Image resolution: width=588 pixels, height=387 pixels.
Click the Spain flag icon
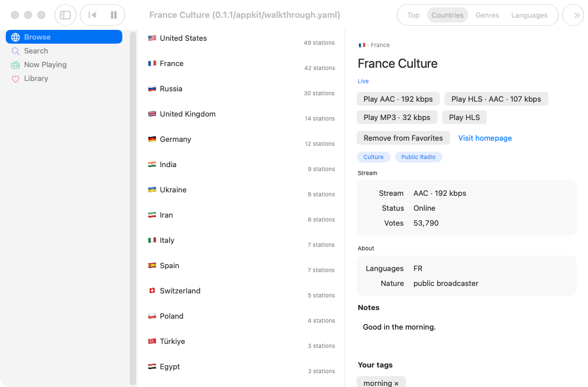click(x=152, y=265)
